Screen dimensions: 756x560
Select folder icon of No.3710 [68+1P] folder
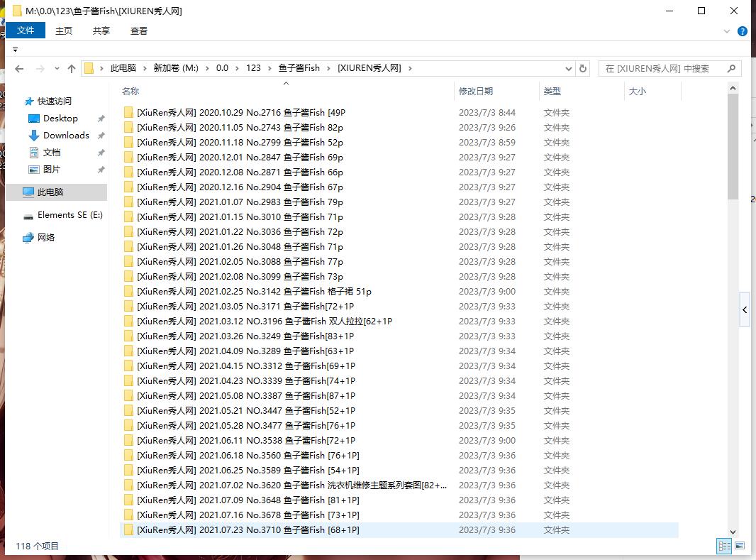128,529
